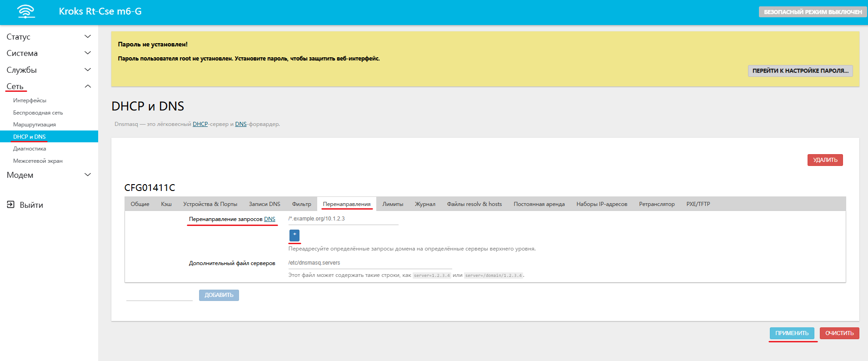Click the DNS forwarding input field
Image resolution: width=868 pixels, height=361 pixels.
click(x=343, y=219)
